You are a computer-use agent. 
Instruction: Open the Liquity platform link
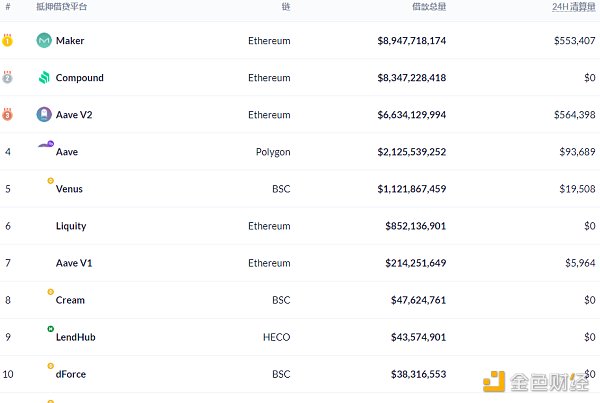point(71,226)
